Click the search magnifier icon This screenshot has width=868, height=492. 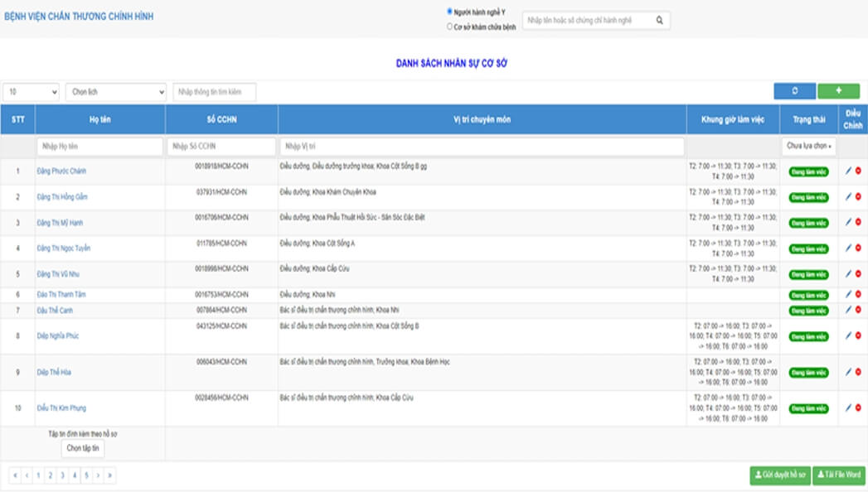(660, 21)
